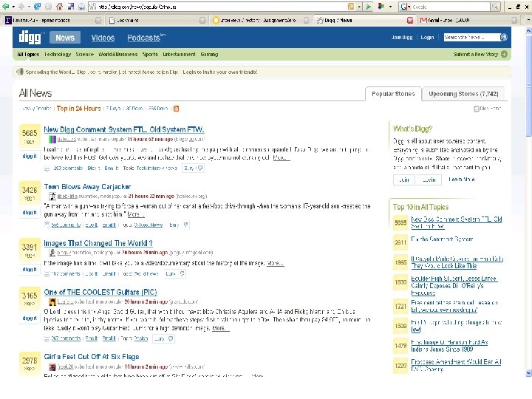532x399 pixels.
Task: Open New Digg Comment System FTL headline
Action: [124, 129]
